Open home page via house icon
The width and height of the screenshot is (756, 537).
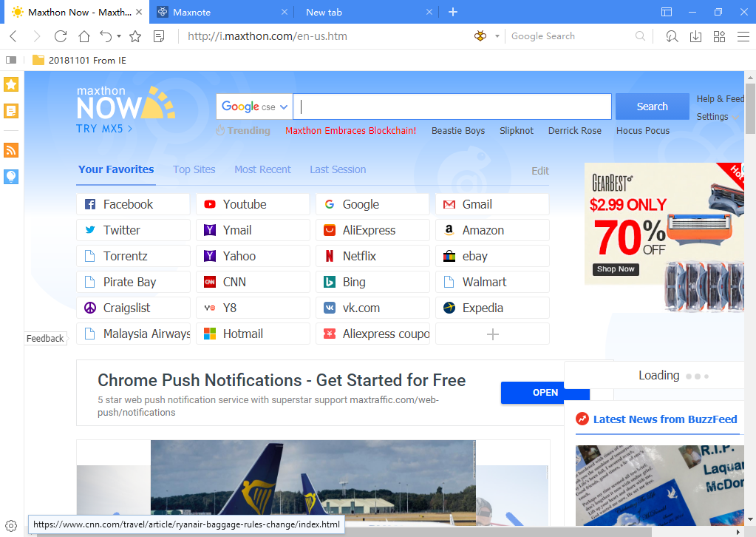pos(84,36)
